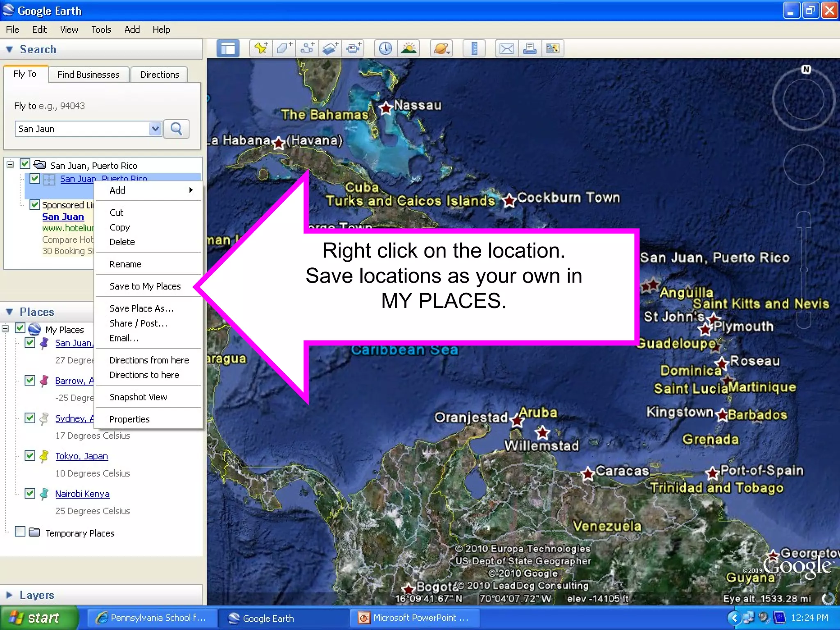Click the My Places globe icon

click(34, 329)
